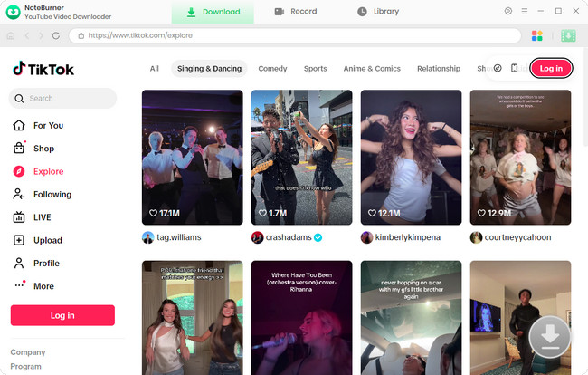The image size is (588, 375).
Task: Click the heart icon beside 12.9M
Action: [481, 213]
